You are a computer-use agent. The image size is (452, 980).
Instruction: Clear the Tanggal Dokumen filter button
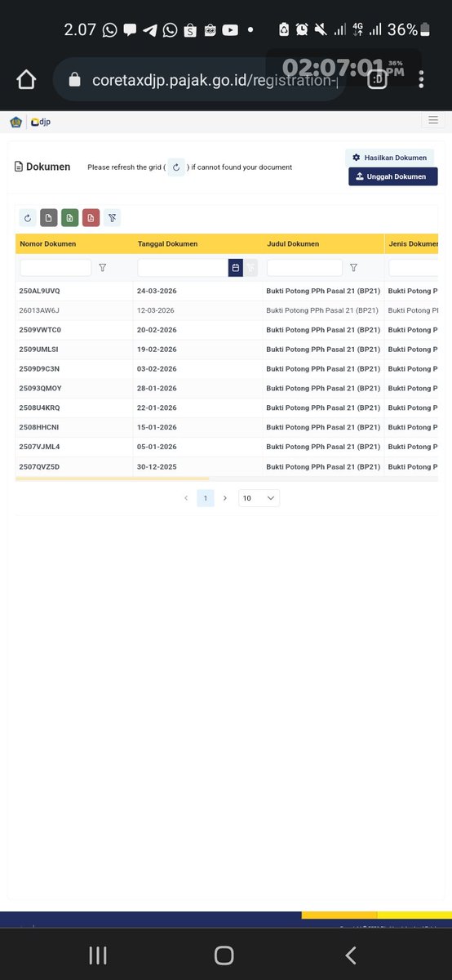point(251,268)
